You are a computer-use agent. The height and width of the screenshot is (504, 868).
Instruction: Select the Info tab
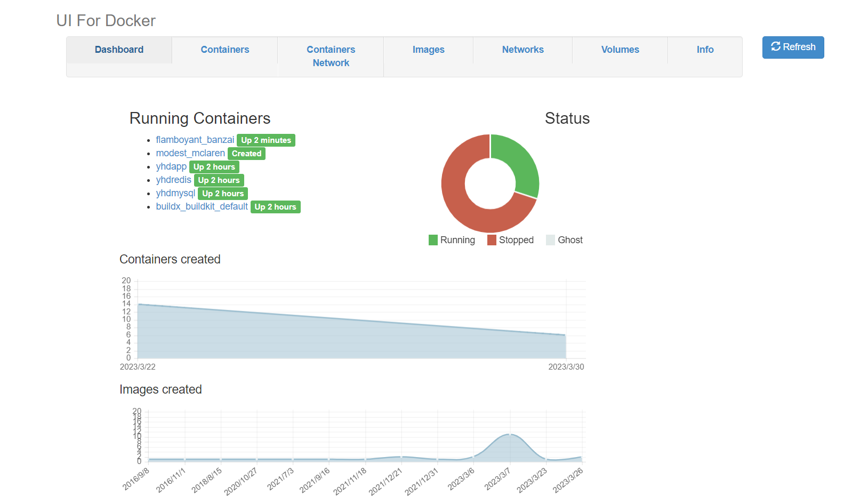click(x=705, y=50)
